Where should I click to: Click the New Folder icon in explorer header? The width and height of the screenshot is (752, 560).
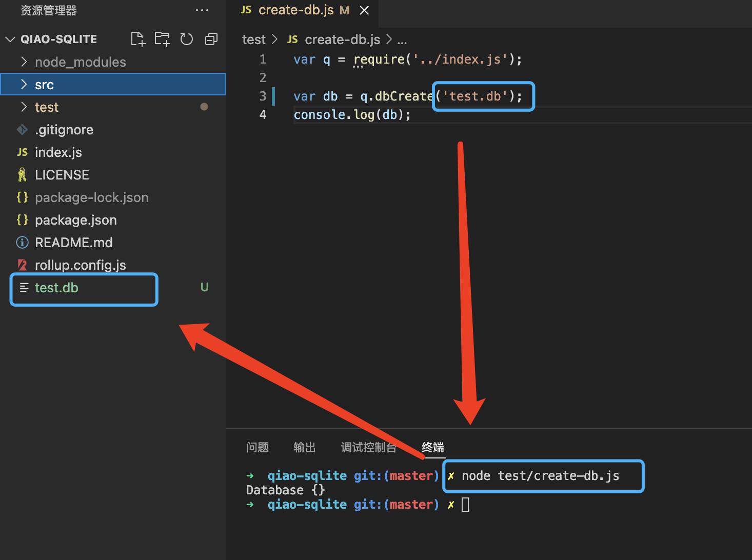(x=163, y=39)
